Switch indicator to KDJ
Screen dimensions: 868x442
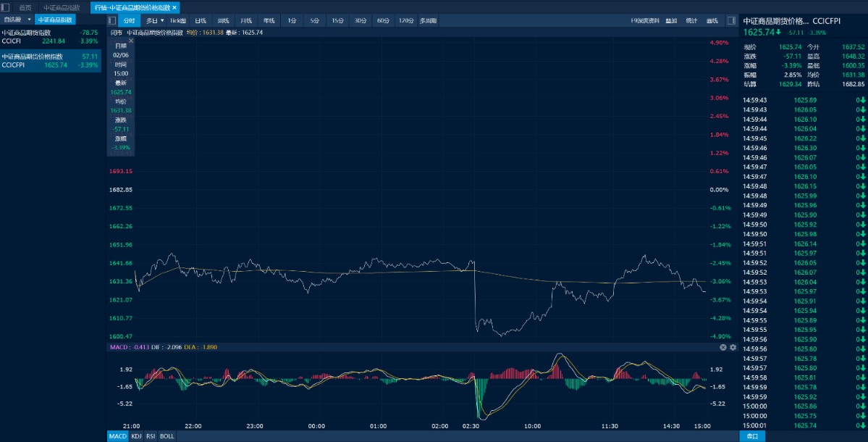pos(137,436)
